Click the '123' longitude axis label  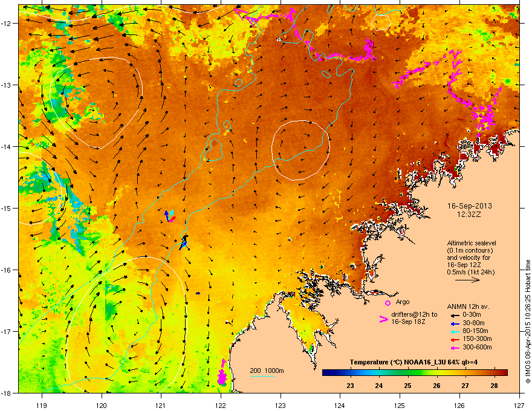(281, 405)
